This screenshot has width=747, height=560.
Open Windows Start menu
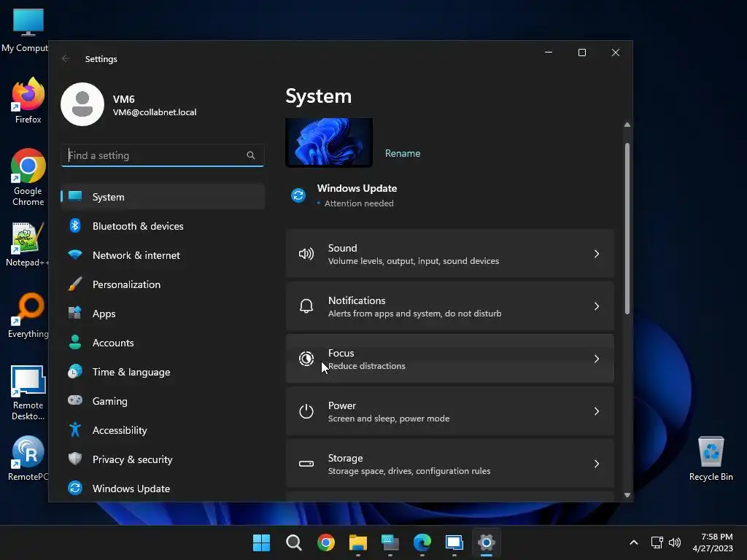[261, 542]
